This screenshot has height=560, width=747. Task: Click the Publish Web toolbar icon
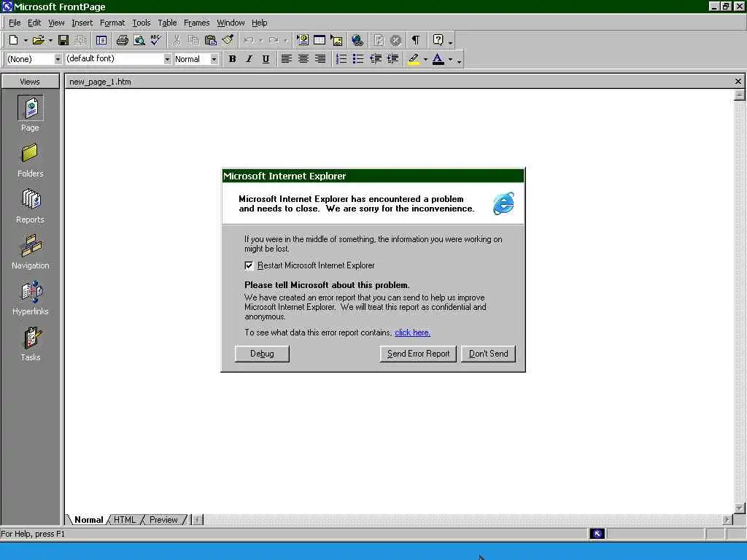coord(80,41)
